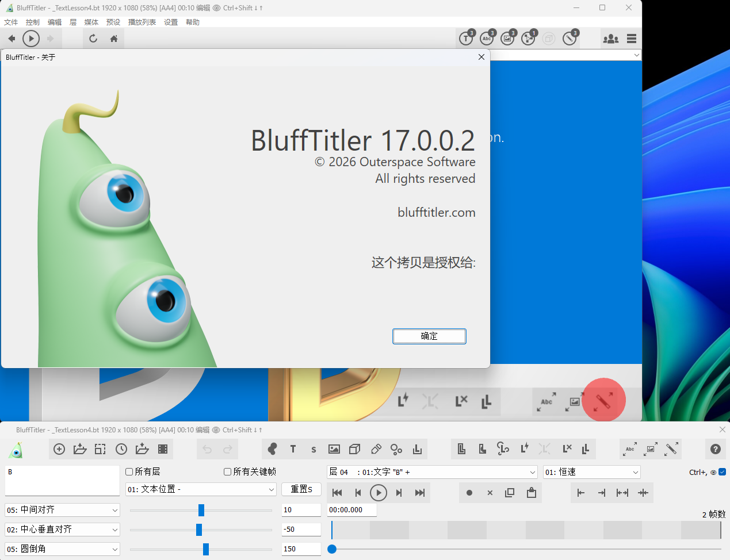
Task: Open the 05: 圆倒角 dropdown
Action: 62,549
